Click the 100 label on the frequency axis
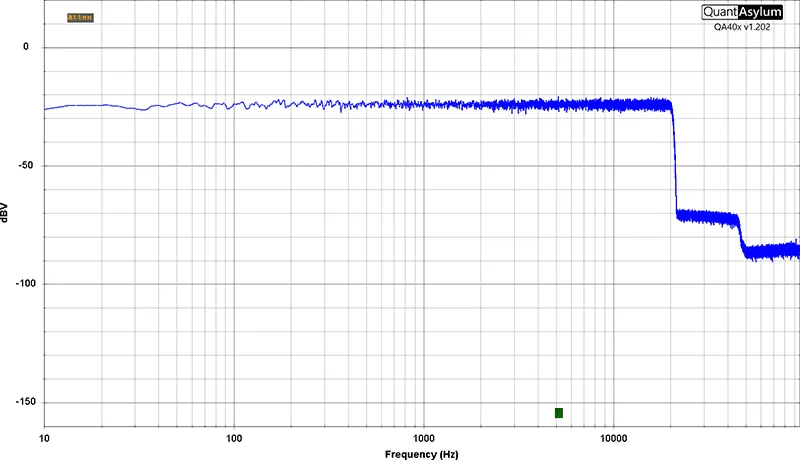 click(234, 439)
